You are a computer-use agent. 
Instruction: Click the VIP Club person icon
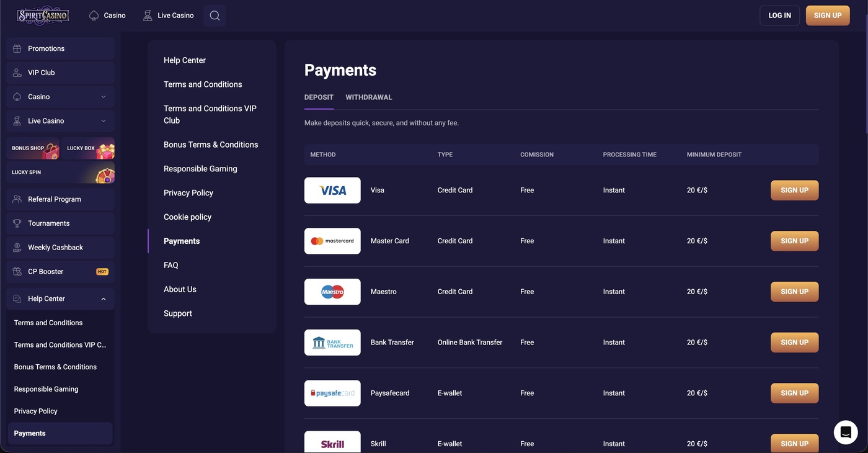pos(17,73)
